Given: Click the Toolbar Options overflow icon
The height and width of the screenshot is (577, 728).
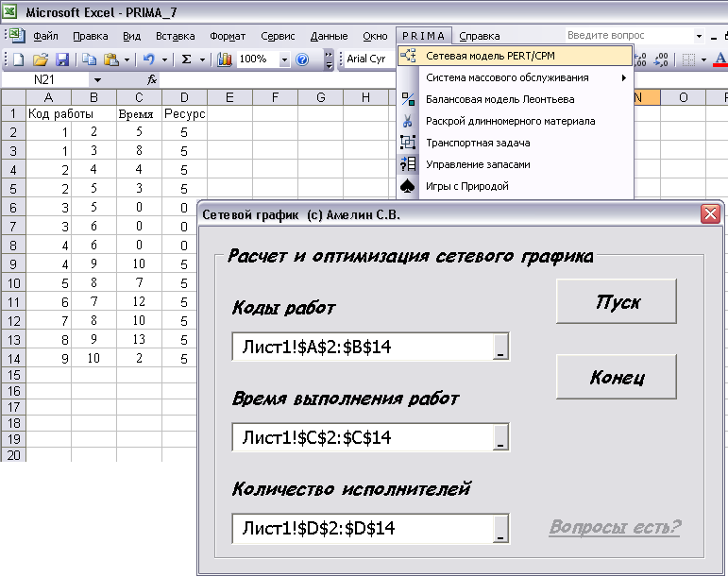Looking at the screenshot, I should click(x=329, y=59).
